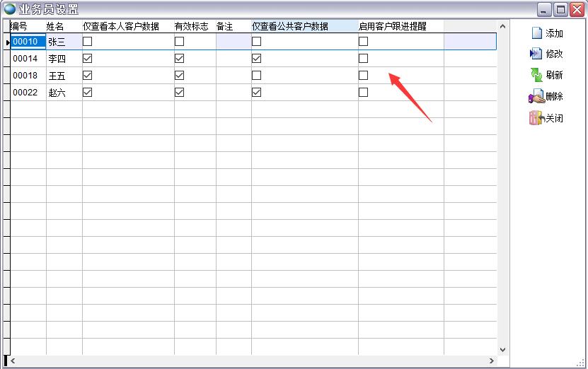
Task: Uncheck 仅查看公共客户数据 for 赵六
Action: (256, 92)
